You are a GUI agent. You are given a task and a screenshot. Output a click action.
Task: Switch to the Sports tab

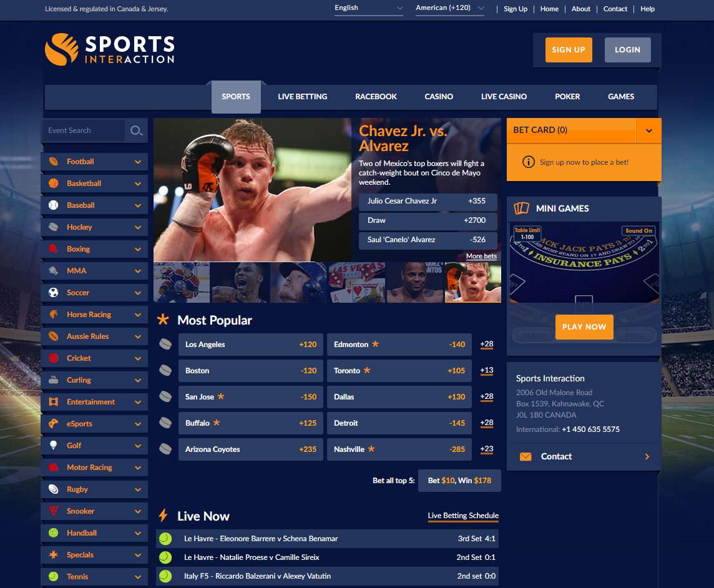pyautogui.click(x=236, y=97)
